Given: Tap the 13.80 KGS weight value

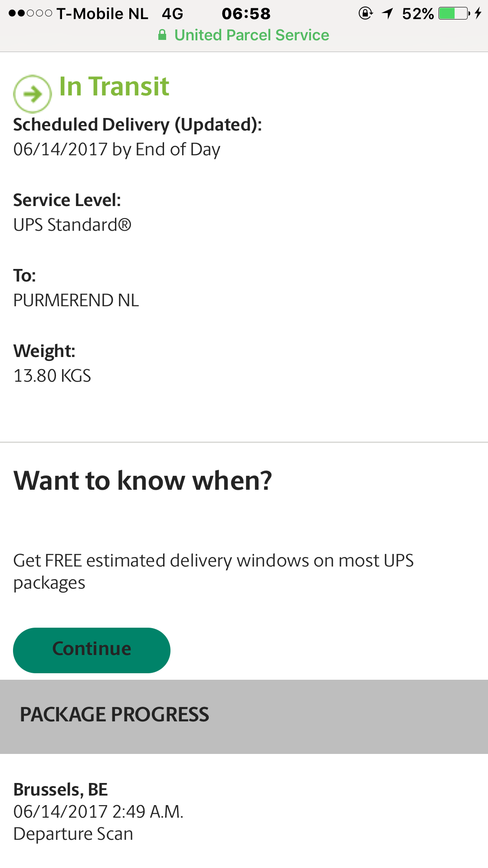Looking at the screenshot, I should 52,376.
